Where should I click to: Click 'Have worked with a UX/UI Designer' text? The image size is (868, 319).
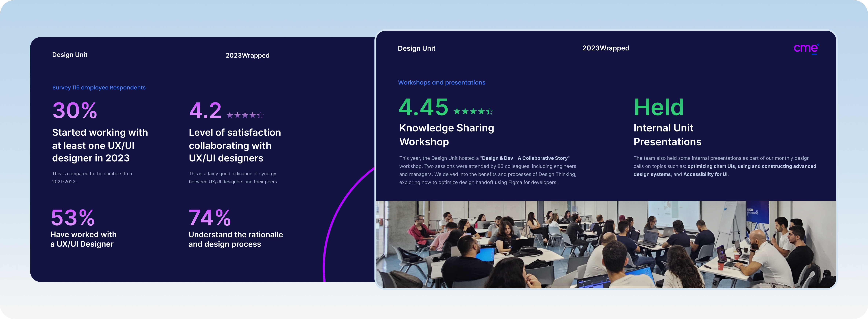coord(84,239)
